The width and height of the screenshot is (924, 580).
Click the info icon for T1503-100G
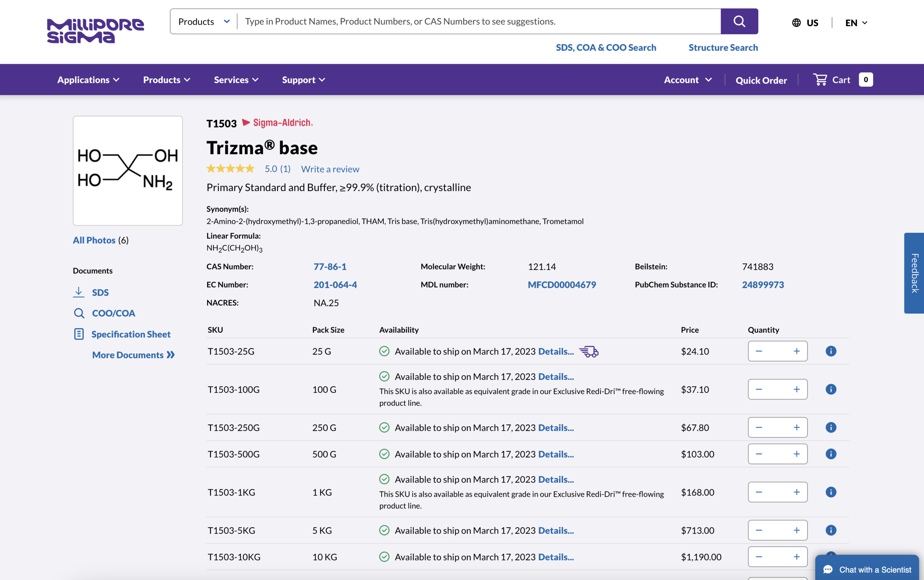[831, 389]
